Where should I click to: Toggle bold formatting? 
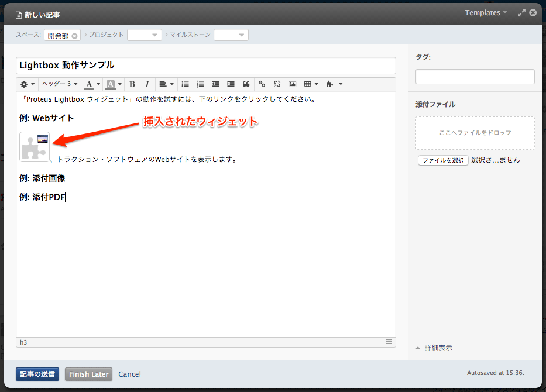[132, 84]
